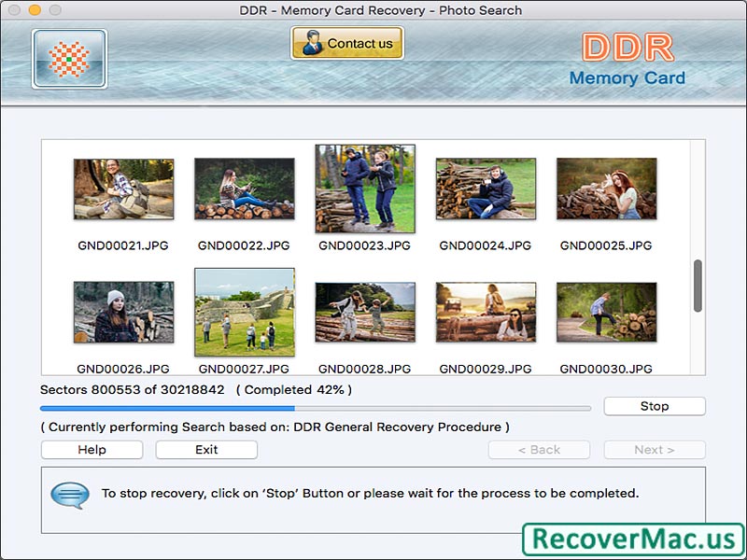Click the file name GND00025.JPG
This screenshot has height=560, width=747.
606,245
